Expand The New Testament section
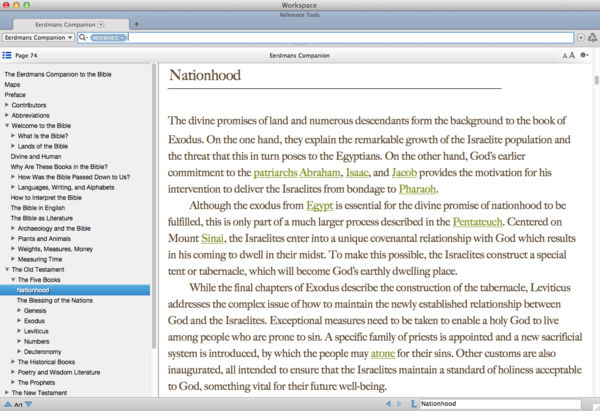600x411 pixels. (7, 394)
